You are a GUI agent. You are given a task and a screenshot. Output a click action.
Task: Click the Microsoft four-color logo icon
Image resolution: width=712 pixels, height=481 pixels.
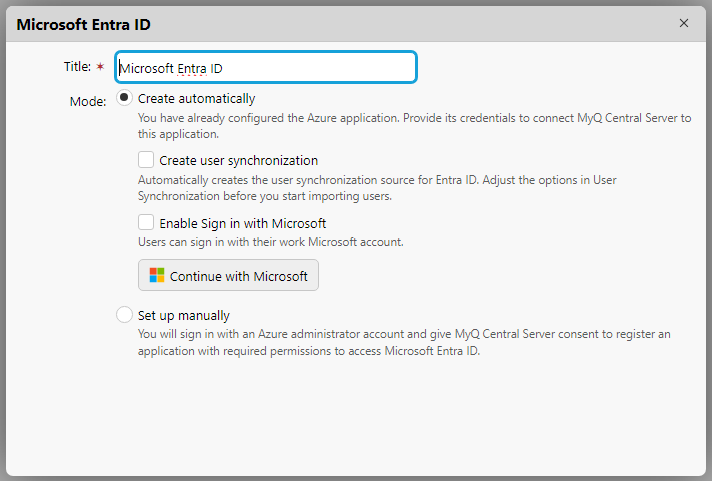pyautogui.click(x=157, y=276)
